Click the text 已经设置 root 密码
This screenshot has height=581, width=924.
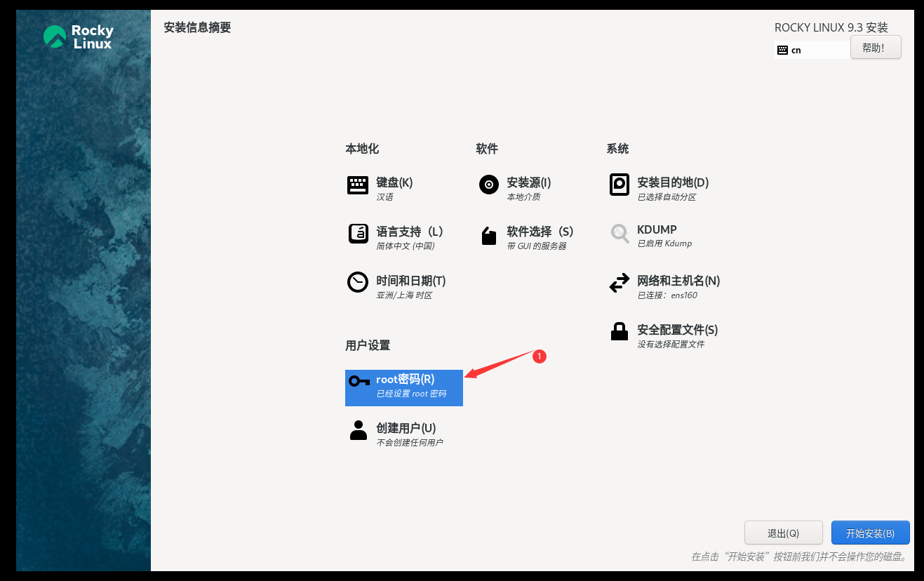[411, 394]
